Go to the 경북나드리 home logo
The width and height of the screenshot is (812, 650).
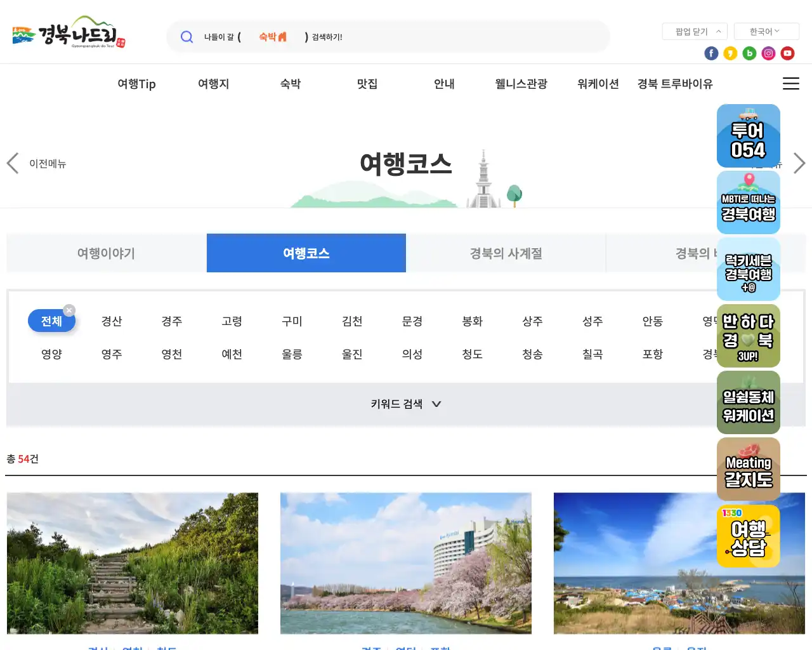point(69,32)
